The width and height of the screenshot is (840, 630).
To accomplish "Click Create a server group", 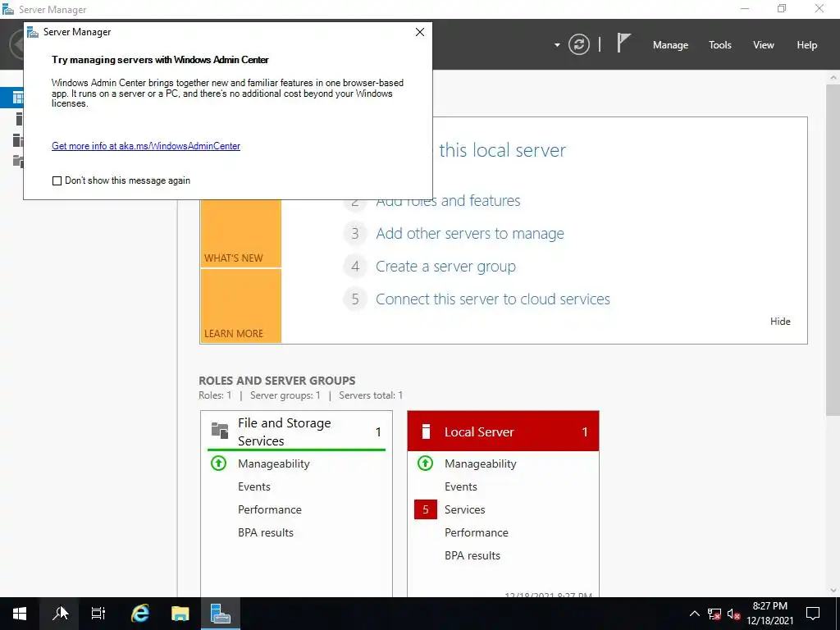I will 445,267.
